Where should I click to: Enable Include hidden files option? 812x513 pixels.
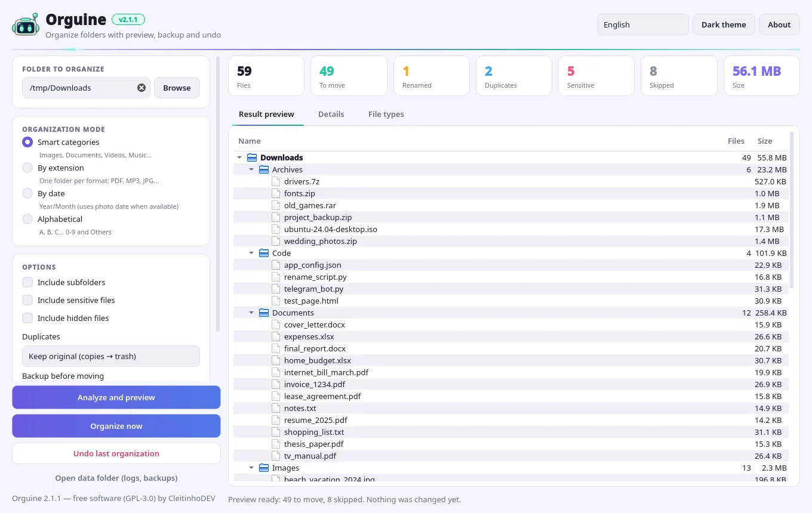[27, 318]
